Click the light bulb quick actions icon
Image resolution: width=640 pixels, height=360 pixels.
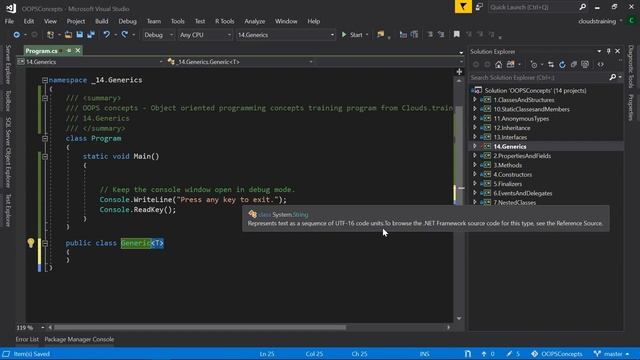coord(31,243)
